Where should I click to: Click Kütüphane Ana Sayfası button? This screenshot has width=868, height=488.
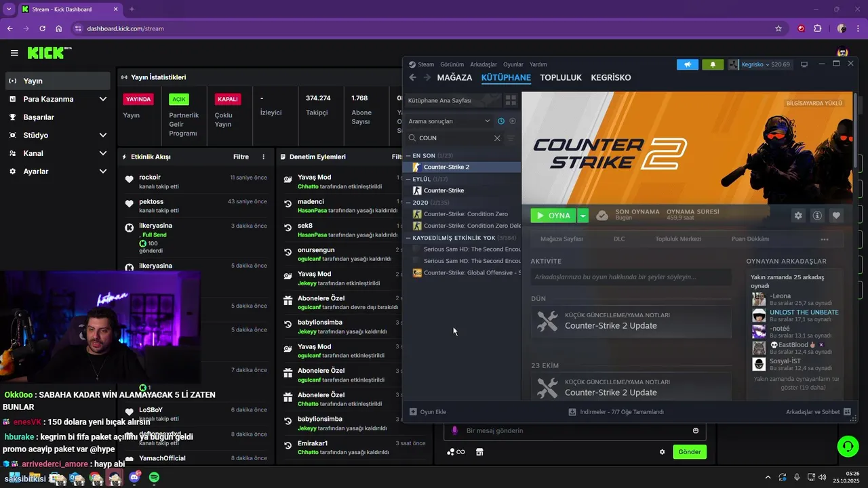pyautogui.click(x=453, y=100)
